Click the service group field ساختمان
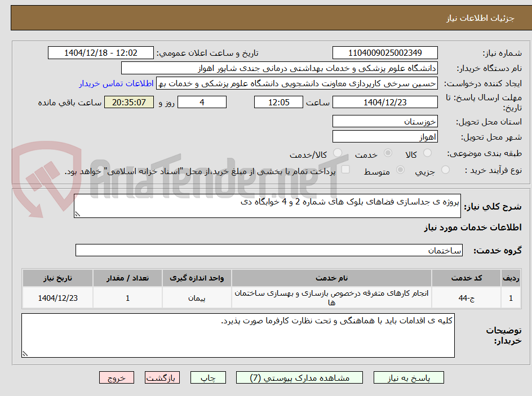 click(x=269, y=250)
